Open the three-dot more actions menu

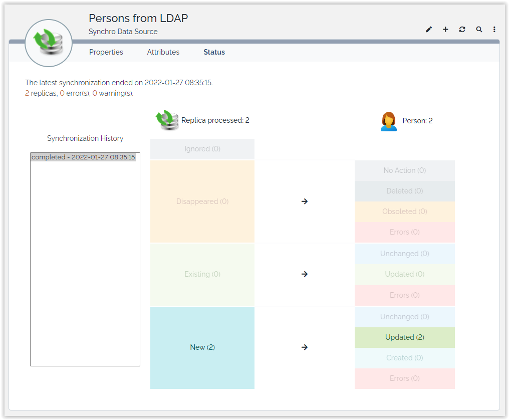coord(494,30)
